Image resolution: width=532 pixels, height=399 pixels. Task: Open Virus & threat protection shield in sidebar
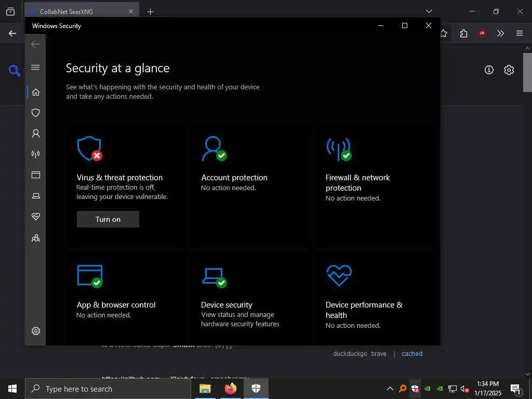36,113
